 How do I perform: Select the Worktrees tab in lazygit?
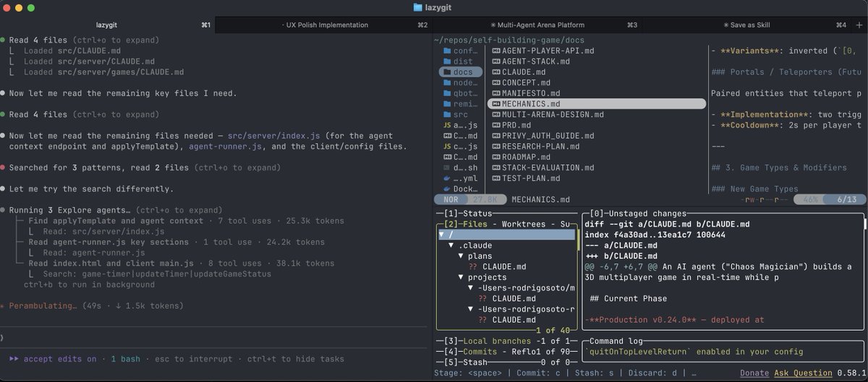pos(523,224)
